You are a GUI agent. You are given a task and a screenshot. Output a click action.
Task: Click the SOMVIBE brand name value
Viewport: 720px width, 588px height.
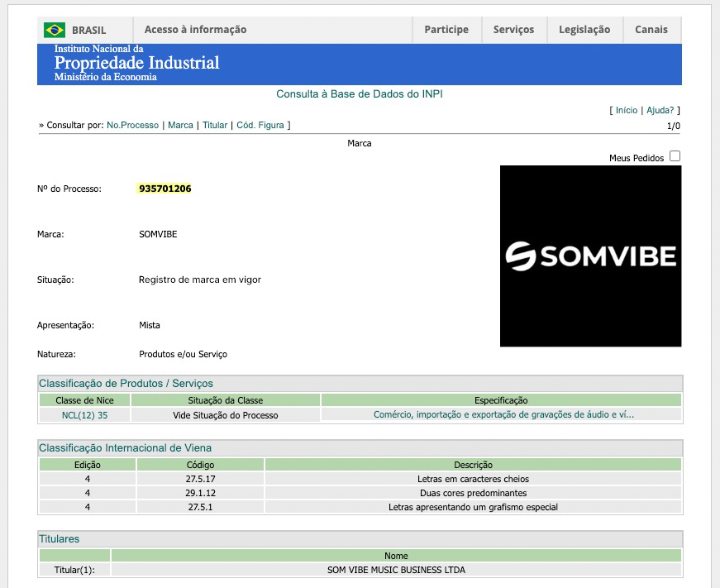pos(158,234)
